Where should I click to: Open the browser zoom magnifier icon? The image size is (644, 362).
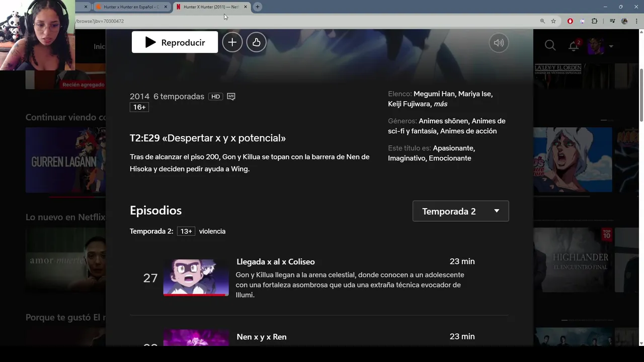(542, 21)
